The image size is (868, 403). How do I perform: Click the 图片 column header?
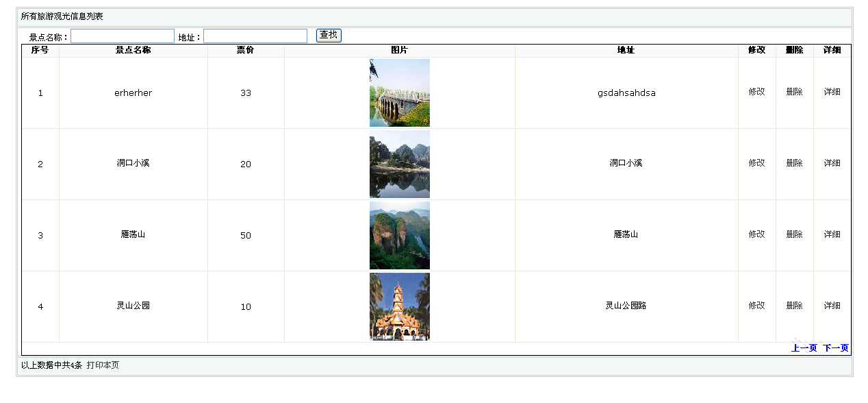[400, 51]
